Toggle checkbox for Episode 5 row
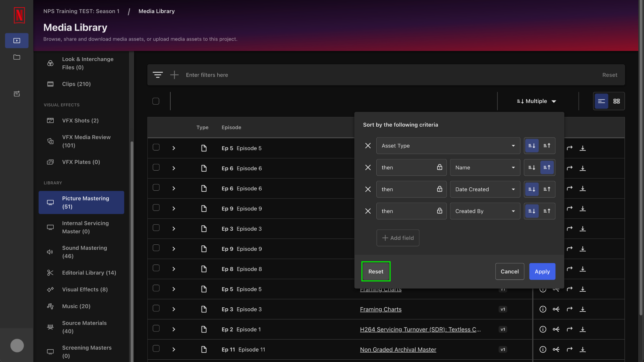644x362 pixels. click(156, 148)
